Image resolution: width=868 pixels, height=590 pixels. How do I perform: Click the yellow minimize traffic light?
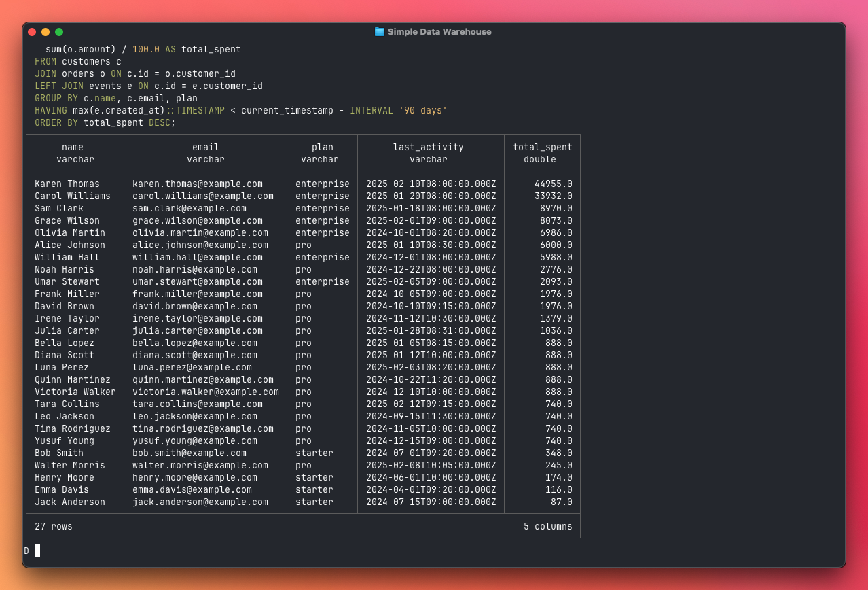click(45, 31)
